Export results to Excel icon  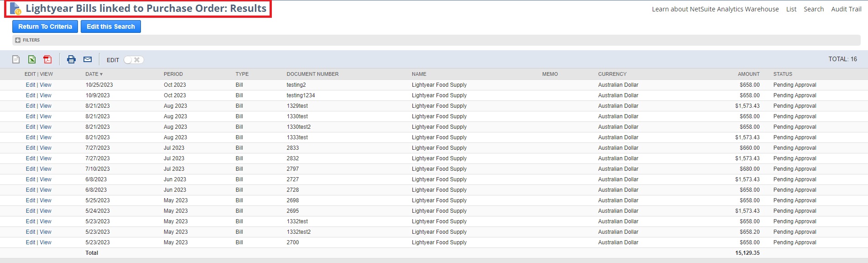(x=32, y=59)
